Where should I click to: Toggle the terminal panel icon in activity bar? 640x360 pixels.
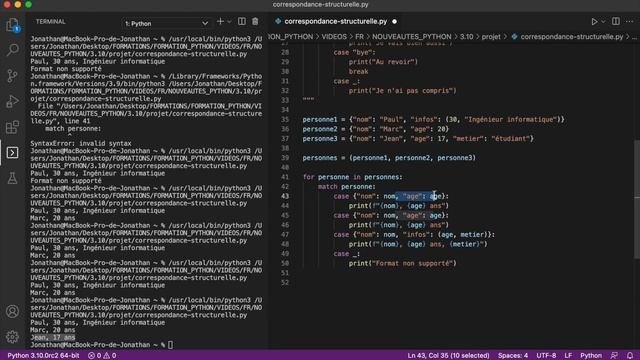click(13, 153)
